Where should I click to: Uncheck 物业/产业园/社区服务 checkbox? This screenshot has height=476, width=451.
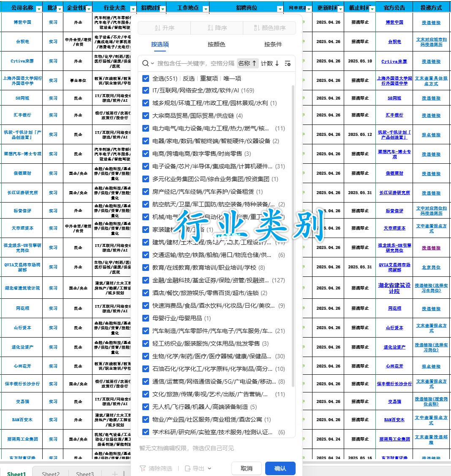point(146,419)
